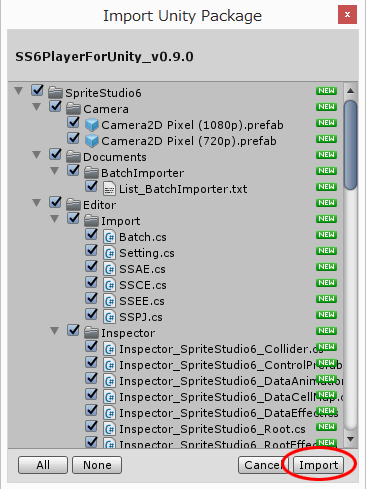The width and height of the screenshot is (366, 489).
Task: Uncheck the Camera folder checkbox
Action: coord(55,106)
